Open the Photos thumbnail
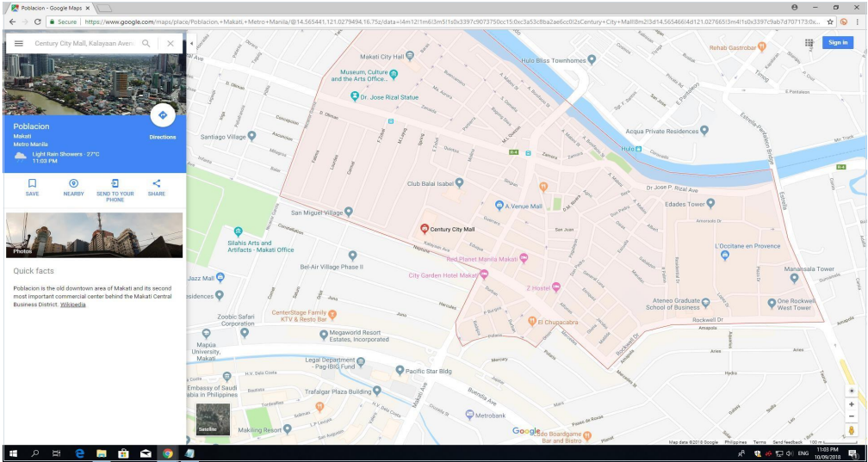The width and height of the screenshot is (868, 462). pyautogui.click(x=94, y=235)
